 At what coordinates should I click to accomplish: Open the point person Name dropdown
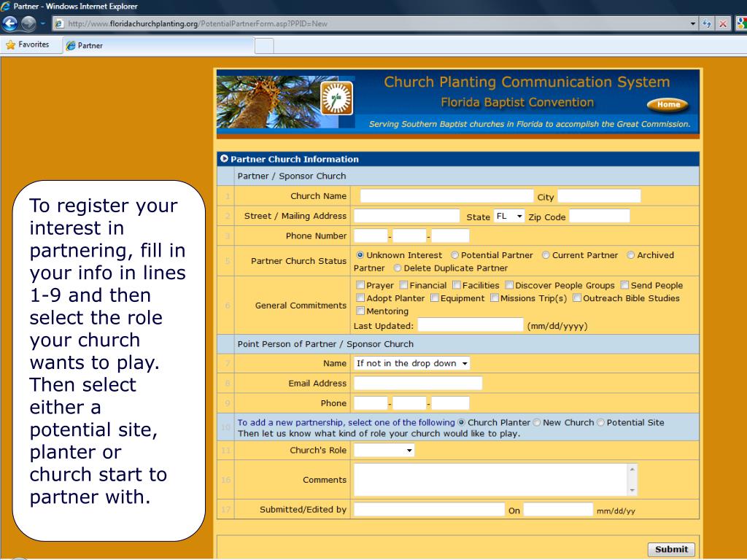(411, 363)
